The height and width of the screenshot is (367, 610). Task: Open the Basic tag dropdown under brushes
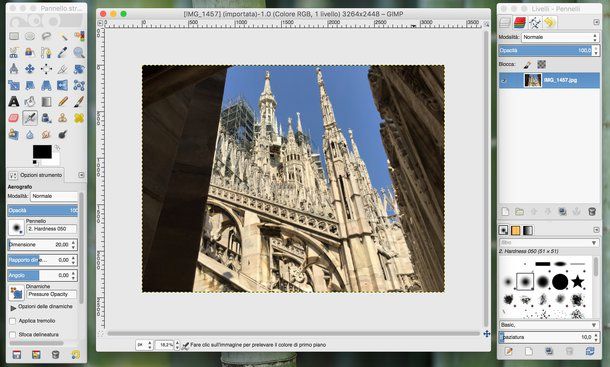pos(549,325)
